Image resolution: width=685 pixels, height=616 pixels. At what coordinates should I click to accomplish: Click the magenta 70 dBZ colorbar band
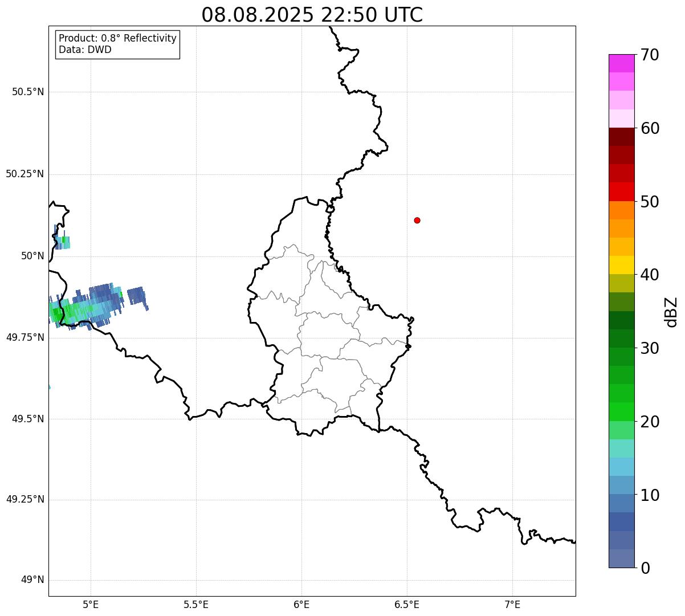[x=621, y=63]
